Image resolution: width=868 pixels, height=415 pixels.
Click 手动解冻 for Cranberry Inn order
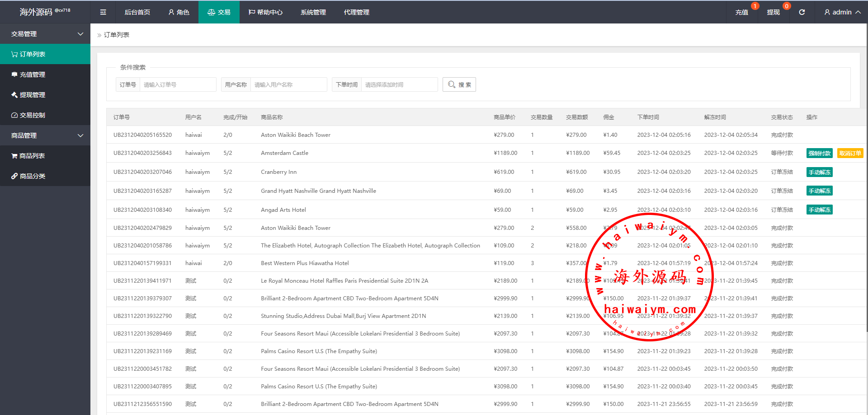[x=819, y=173]
